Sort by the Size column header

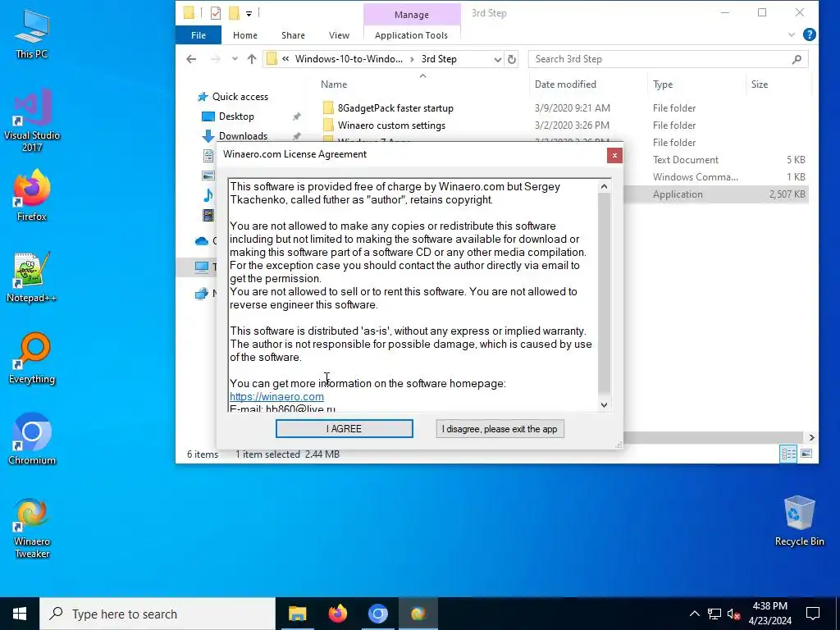point(759,84)
